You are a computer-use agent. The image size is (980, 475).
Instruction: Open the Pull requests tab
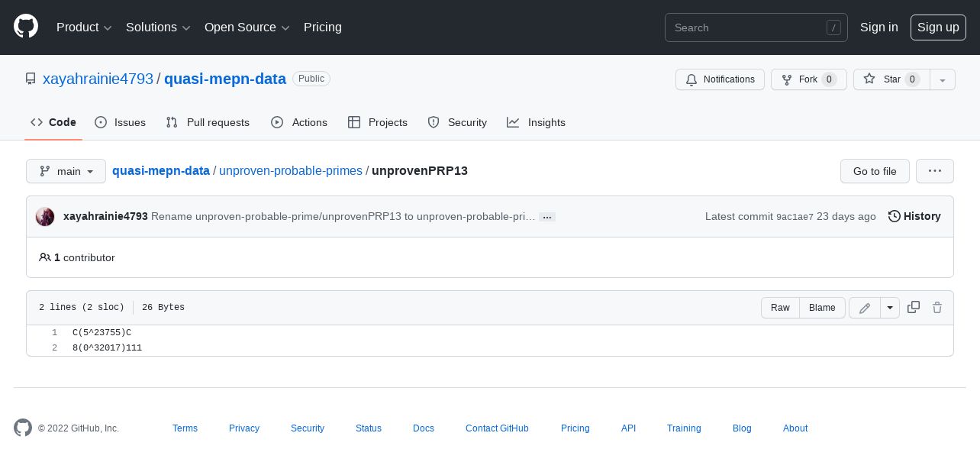coord(208,122)
